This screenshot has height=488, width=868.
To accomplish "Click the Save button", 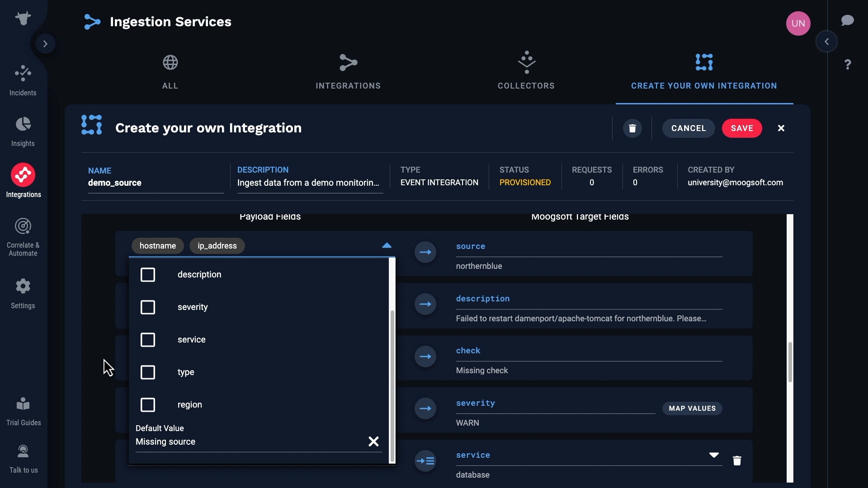I will (741, 128).
